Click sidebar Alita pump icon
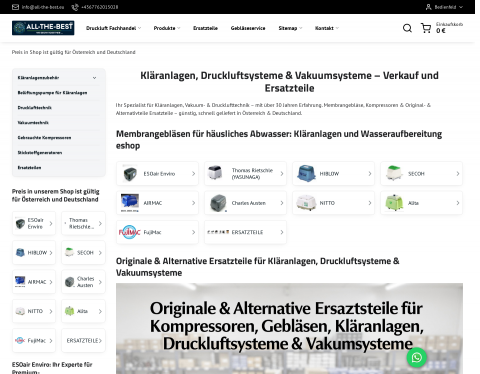Image resolution: width=480 pixels, height=374 pixels. pos(69,311)
